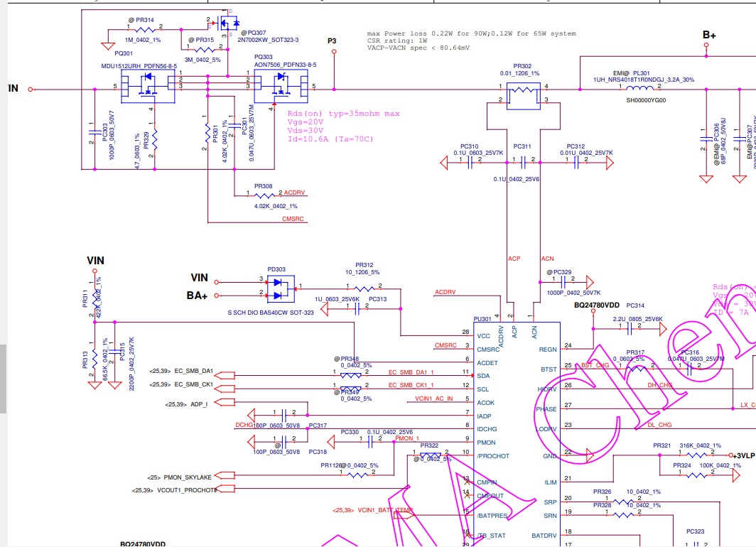Click the "@PR314" resistor label
Image resolution: width=756 pixels, height=547 pixels.
(x=142, y=20)
